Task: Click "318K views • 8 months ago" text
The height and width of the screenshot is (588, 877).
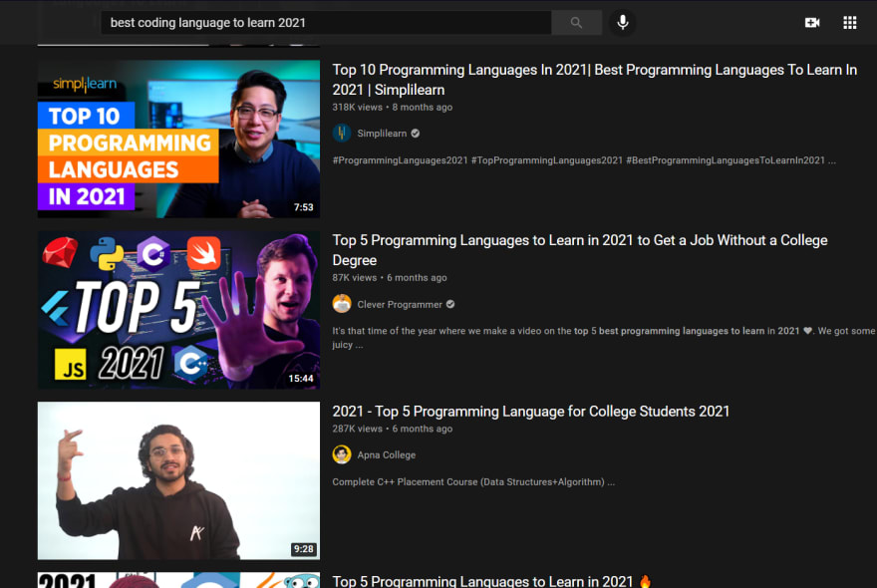Action: (x=392, y=108)
